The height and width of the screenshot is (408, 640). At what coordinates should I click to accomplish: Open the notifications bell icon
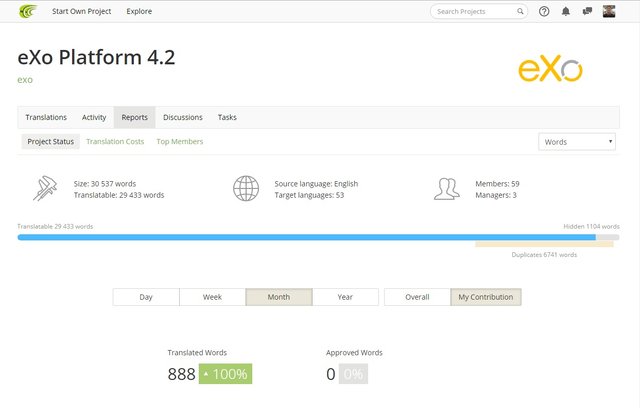[565, 11]
